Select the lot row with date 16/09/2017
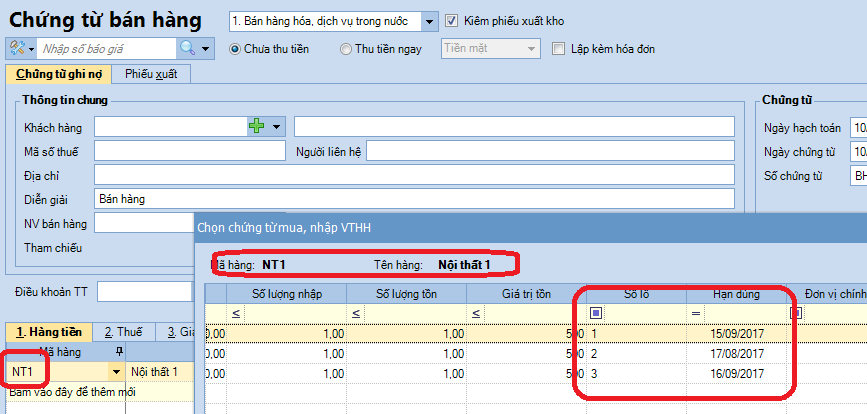This screenshot has height=414, width=867. coord(535,374)
